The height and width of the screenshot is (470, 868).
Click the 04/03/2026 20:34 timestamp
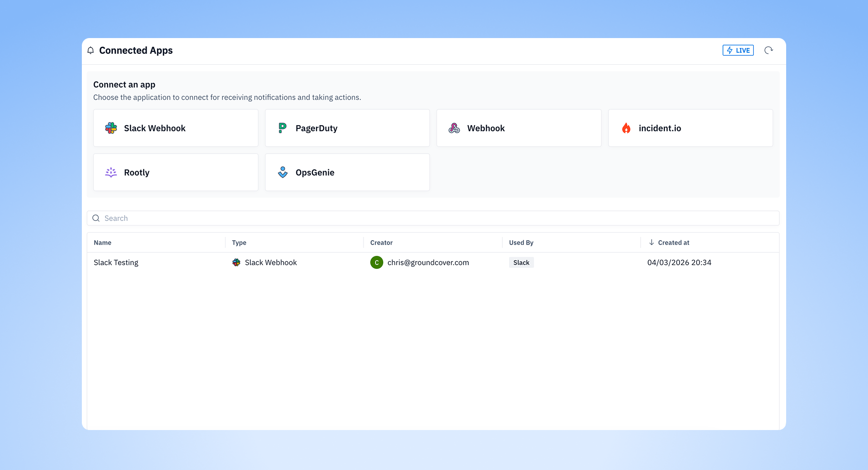(x=679, y=263)
